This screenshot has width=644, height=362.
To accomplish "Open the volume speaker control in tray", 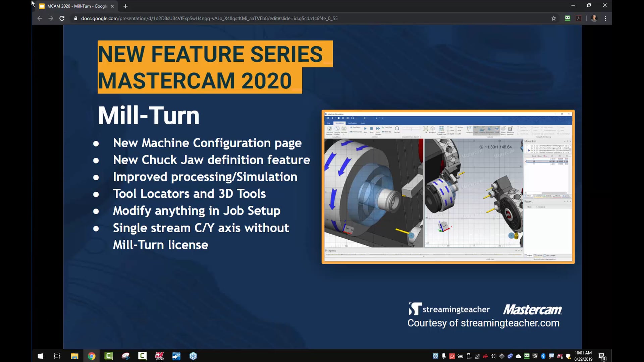I will pyautogui.click(x=493, y=356).
